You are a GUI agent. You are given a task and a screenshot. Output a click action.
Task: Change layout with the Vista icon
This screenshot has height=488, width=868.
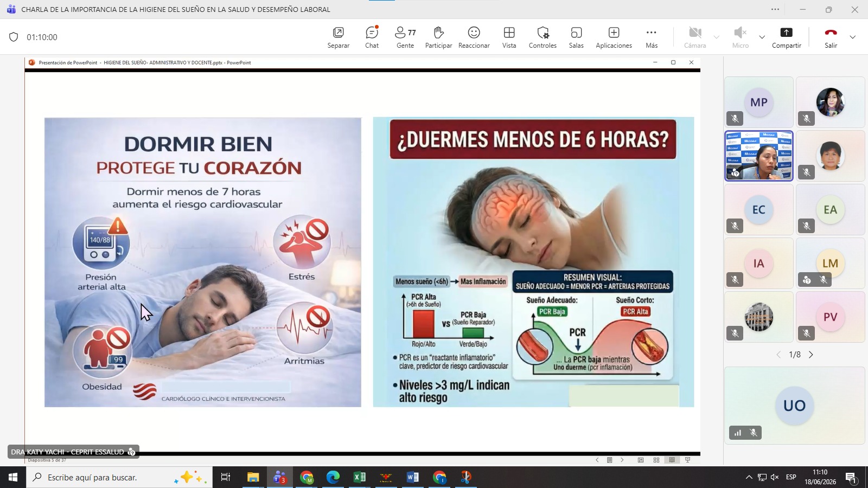click(509, 37)
